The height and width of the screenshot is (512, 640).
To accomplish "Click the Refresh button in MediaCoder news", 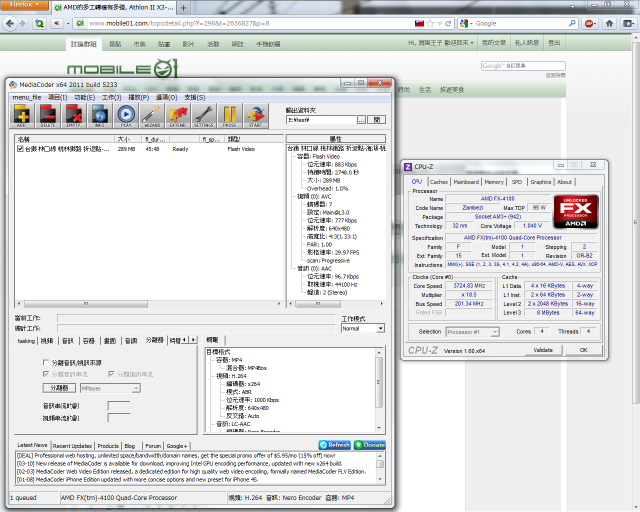I will click(335, 445).
